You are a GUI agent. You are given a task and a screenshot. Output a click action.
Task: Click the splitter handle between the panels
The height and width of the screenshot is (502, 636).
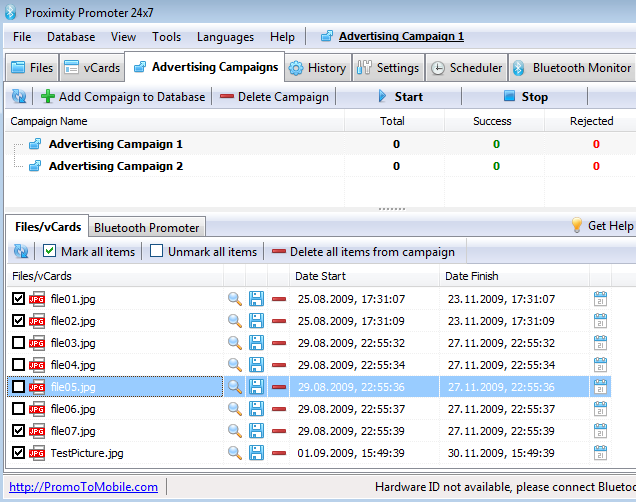(x=391, y=209)
